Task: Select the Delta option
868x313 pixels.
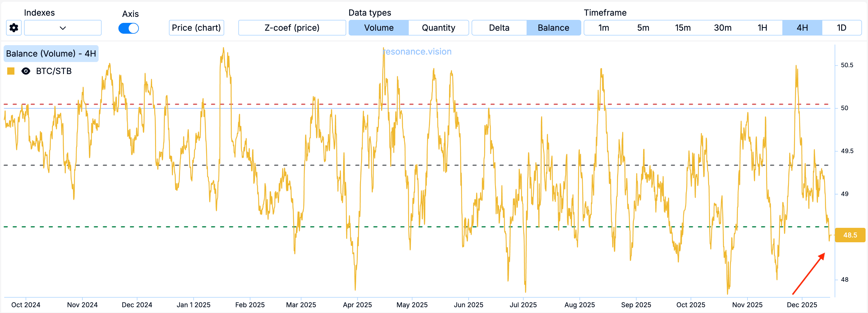Action: [x=499, y=28]
